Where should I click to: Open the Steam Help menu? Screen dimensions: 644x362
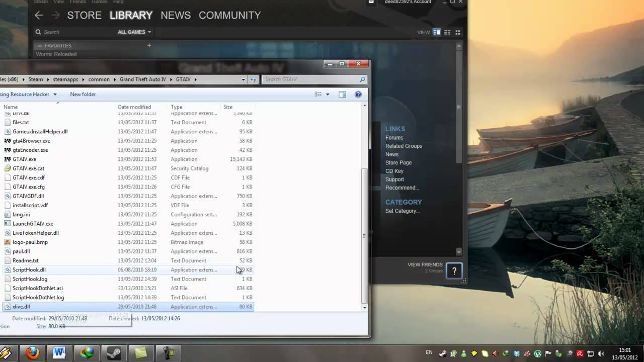click(118, 2)
